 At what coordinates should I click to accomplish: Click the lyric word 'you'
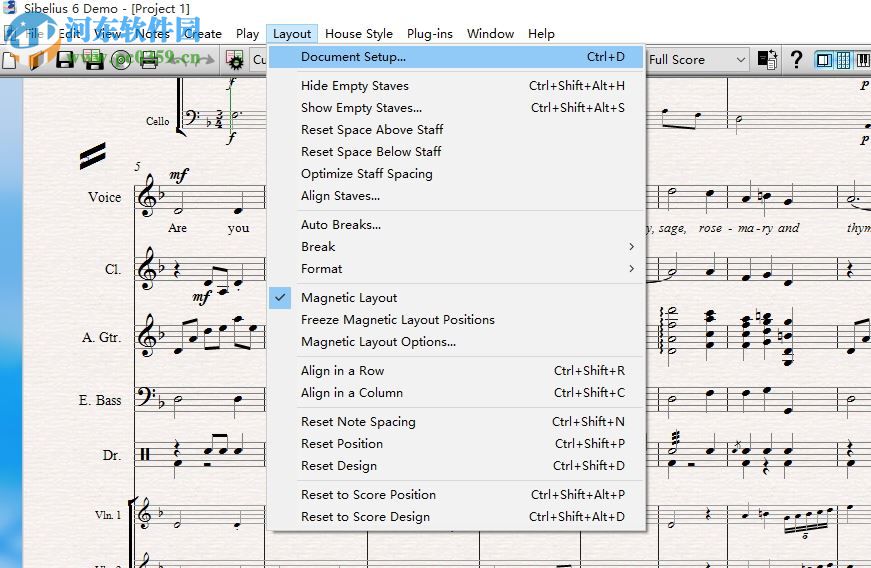tap(238, 228)
